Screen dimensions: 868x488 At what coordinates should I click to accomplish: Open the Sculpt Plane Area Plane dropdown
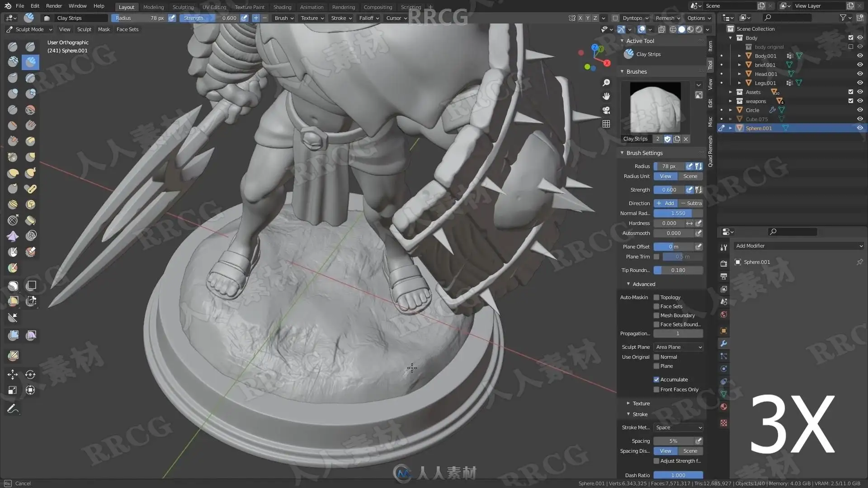point(678,347)
